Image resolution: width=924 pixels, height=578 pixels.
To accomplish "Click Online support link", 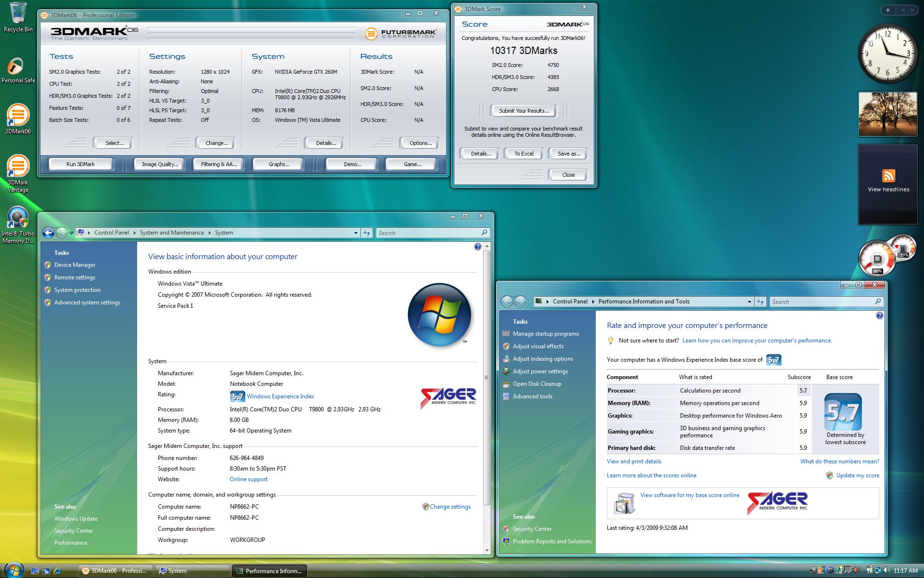I will (x=248, y=479).
